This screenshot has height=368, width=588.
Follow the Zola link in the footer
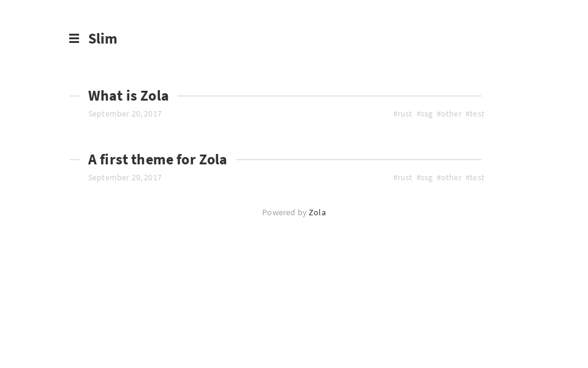(x=317, y=212)
